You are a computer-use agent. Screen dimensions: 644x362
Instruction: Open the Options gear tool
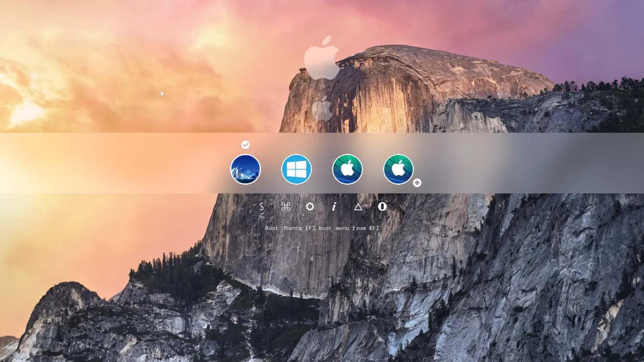click(x=310, y=207)
